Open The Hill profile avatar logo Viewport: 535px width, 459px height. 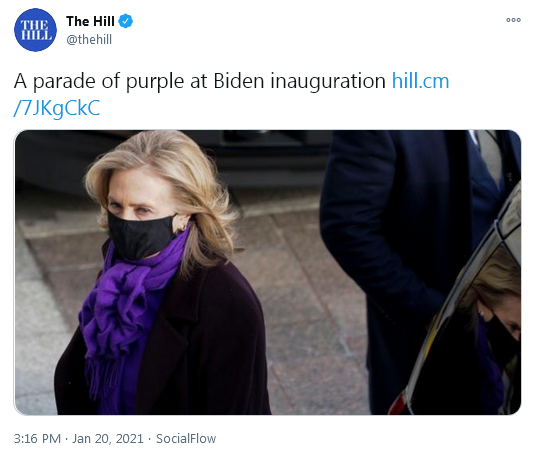[x=35, y=30]
